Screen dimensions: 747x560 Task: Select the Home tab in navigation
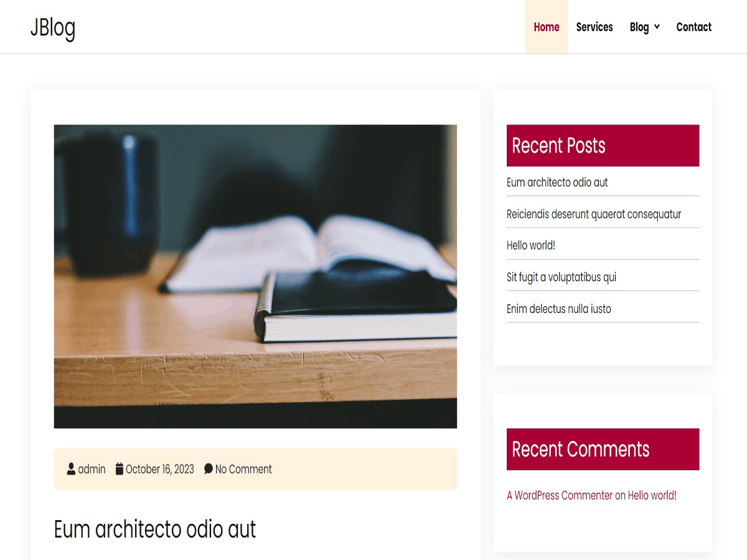[546, 27]
